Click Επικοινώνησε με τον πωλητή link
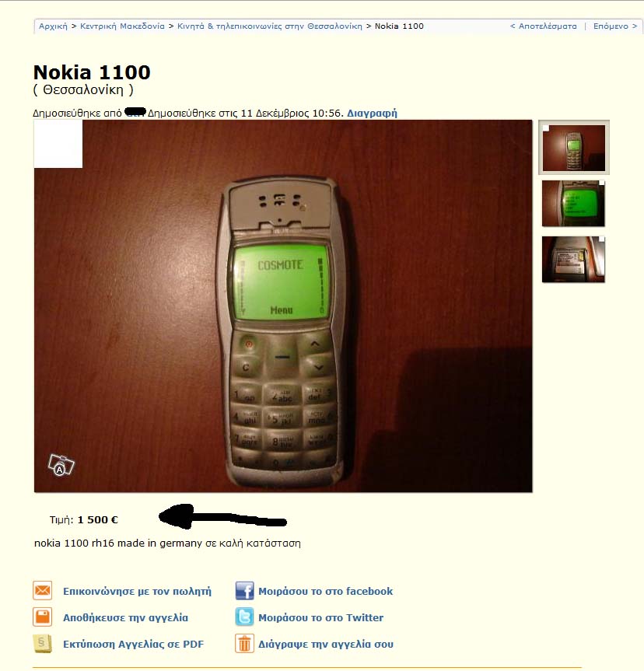 (137, 592)
